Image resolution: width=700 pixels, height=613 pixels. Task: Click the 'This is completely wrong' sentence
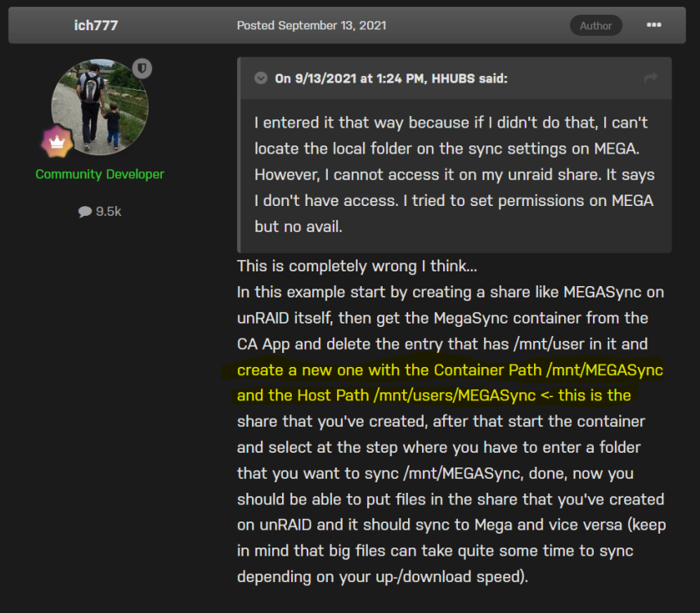[x=357, y=266]
